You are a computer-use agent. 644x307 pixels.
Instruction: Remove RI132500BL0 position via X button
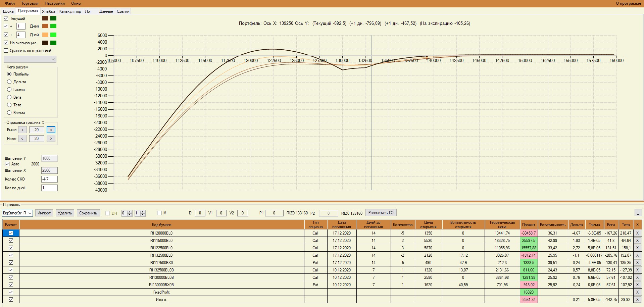coord(637,255)
